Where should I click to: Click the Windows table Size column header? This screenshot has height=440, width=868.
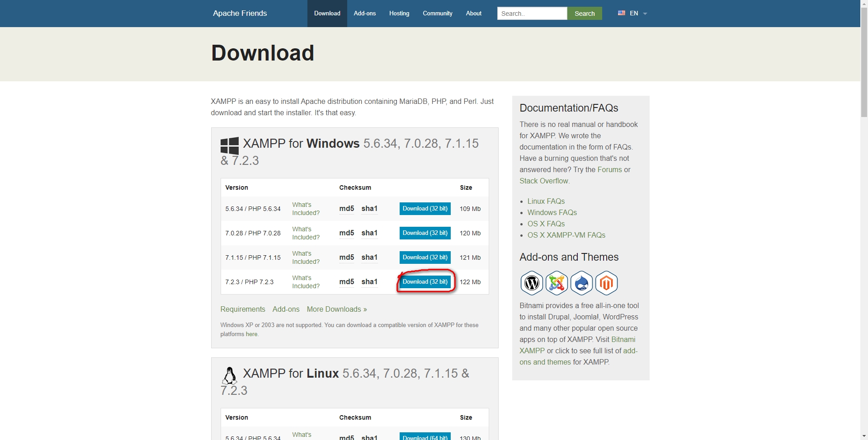[x=466, y=187]
